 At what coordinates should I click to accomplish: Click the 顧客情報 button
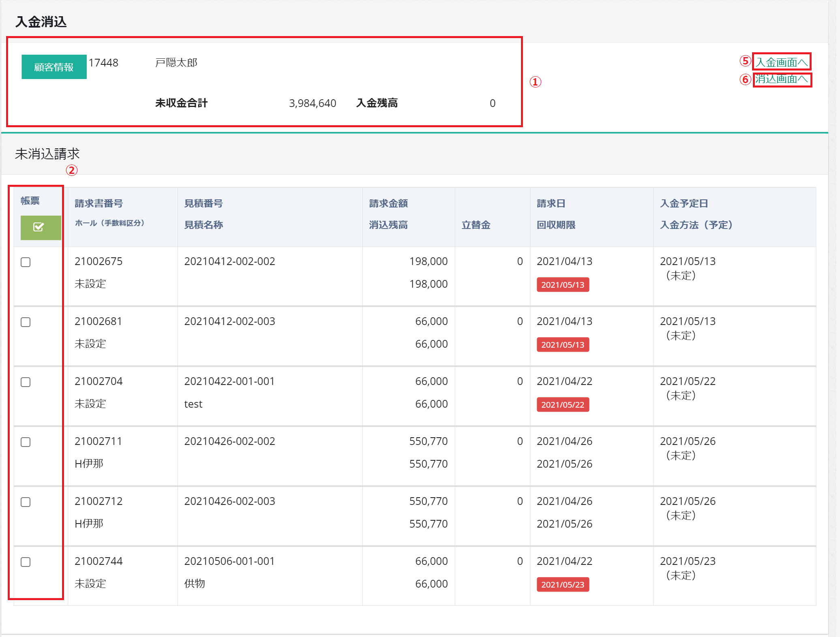point(54,67)
